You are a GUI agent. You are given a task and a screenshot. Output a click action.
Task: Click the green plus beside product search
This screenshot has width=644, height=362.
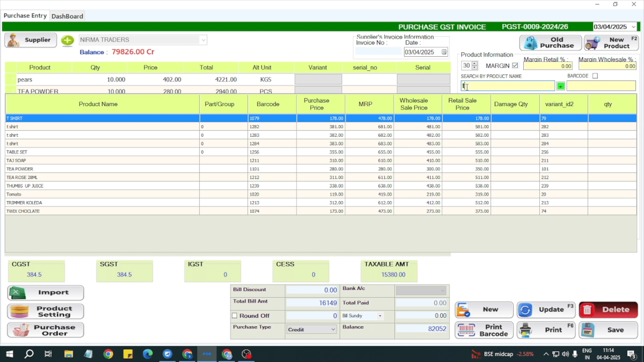560,86
